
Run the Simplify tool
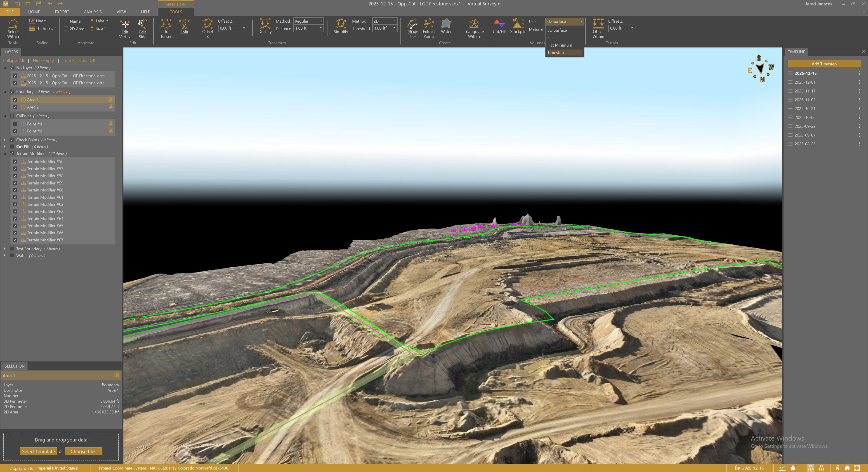click(x=341, y=26)
